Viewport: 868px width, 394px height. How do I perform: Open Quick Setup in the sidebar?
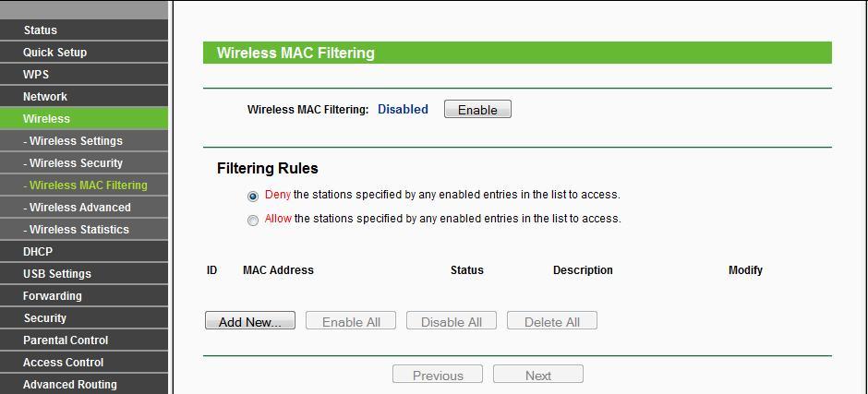pos(84,52)
